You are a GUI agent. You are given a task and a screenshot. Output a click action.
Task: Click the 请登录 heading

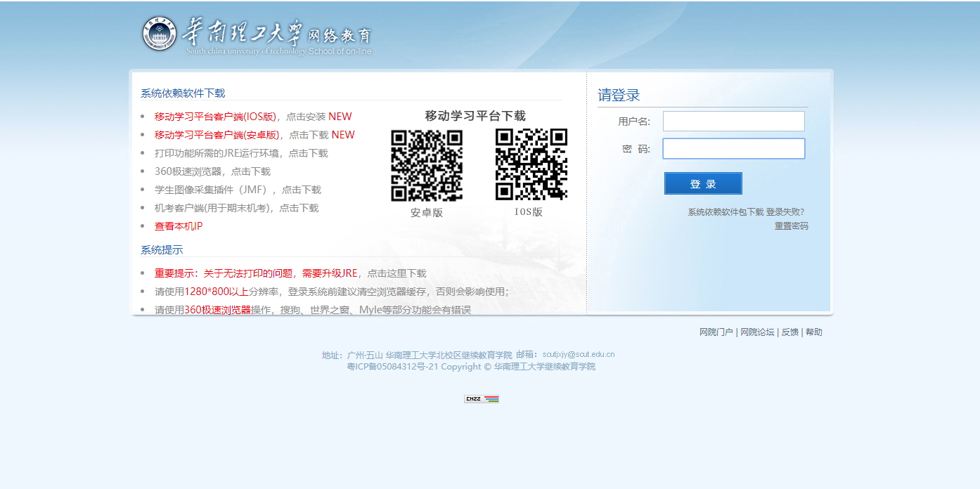tap(619, 96)
